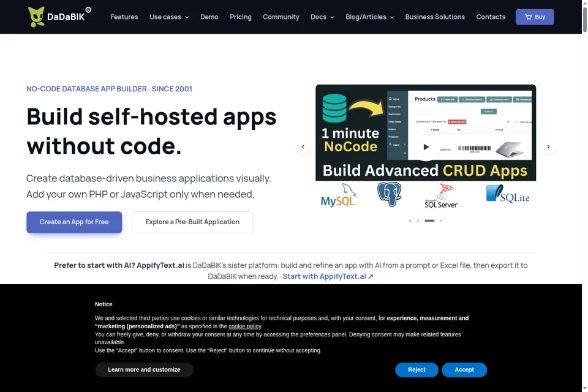The image size is (588, 392).
Task: Click the DaDaBIK cat logo
Action: point(59,17)
